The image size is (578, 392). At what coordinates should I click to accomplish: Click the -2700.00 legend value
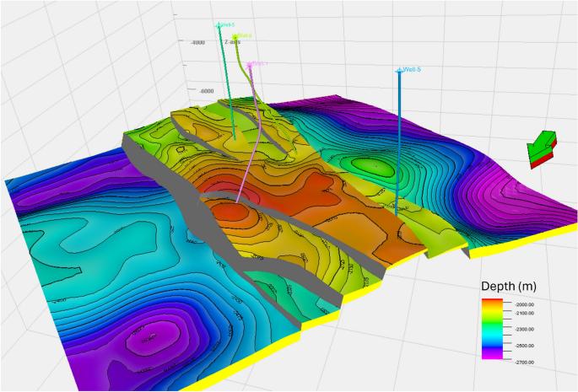(x=524, y=361)
